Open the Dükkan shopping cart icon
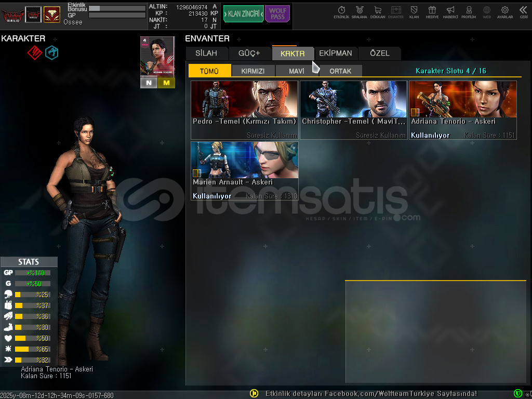The width and height of the screenshot is (532, 399). coord(378,12)
